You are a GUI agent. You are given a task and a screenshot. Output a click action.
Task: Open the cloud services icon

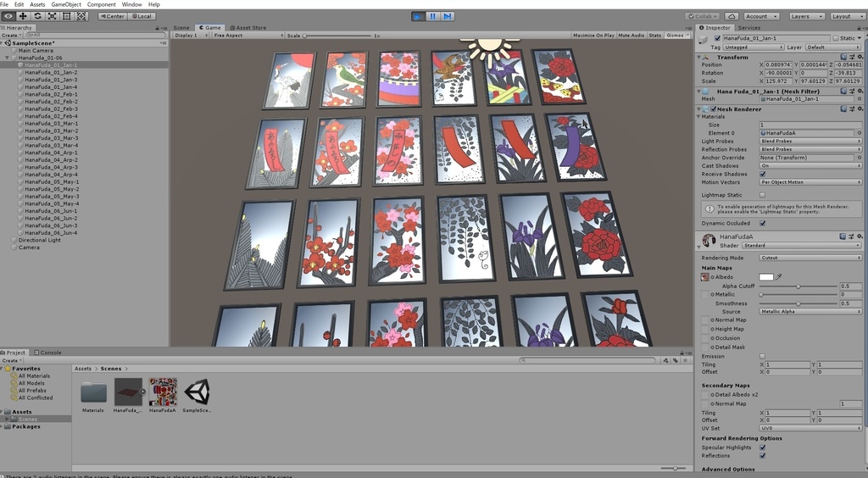tap(732, 17)
